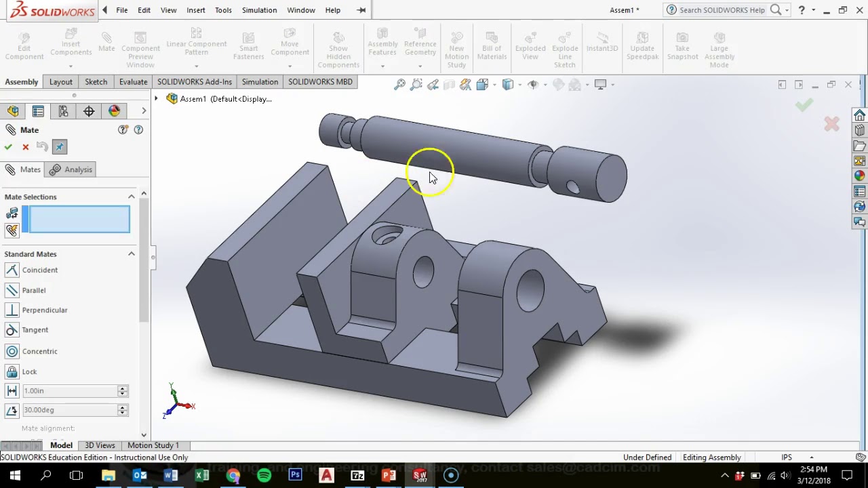Open FeatureManager Design Tree tab icon
The width and height of the screenshot is (868, 488).
[13, 111]
